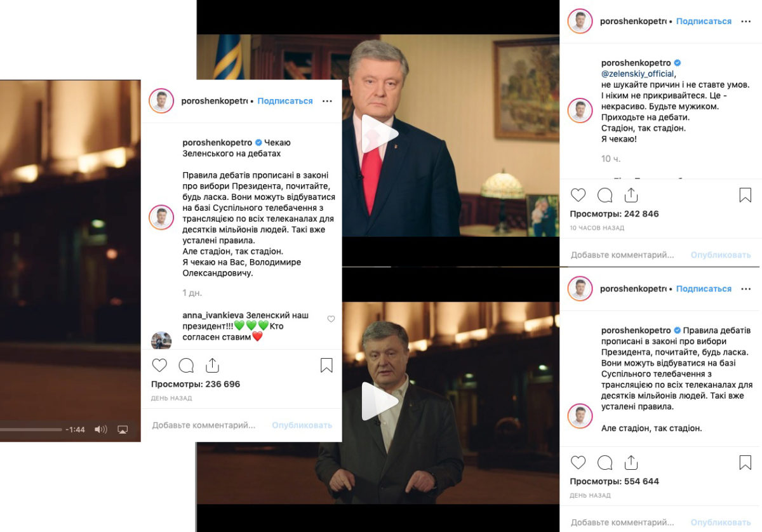Screen dimensions: 762x532
Task: Comment on the 242 846 views post
Action: point(605,195)
